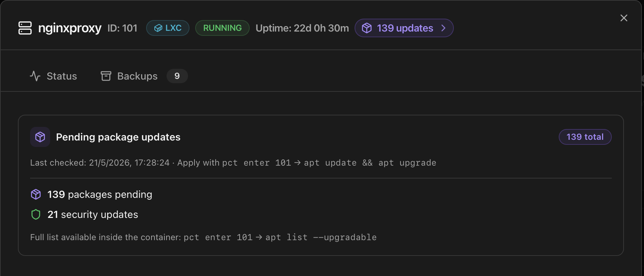The image size is (644, 276).
Task: Click the green shield security updates icon
Action: point(36,214)
